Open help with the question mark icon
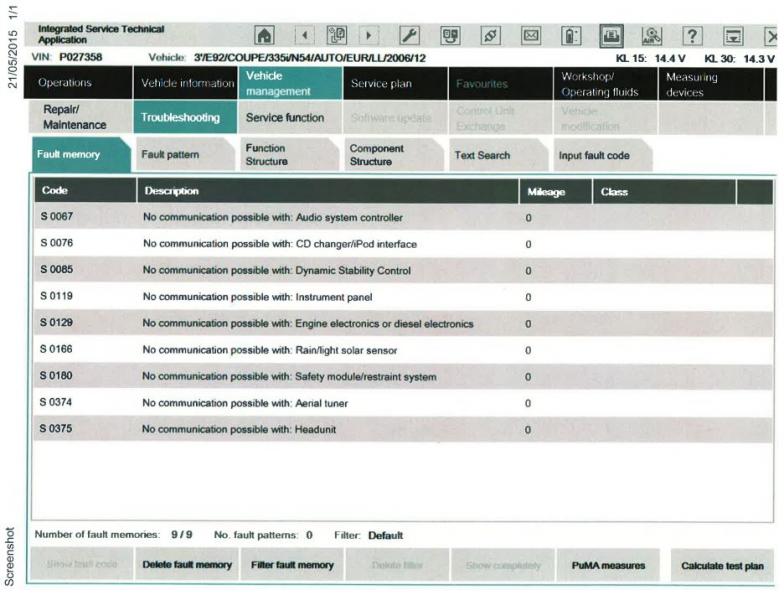784x600 pixels. [691, 37]
